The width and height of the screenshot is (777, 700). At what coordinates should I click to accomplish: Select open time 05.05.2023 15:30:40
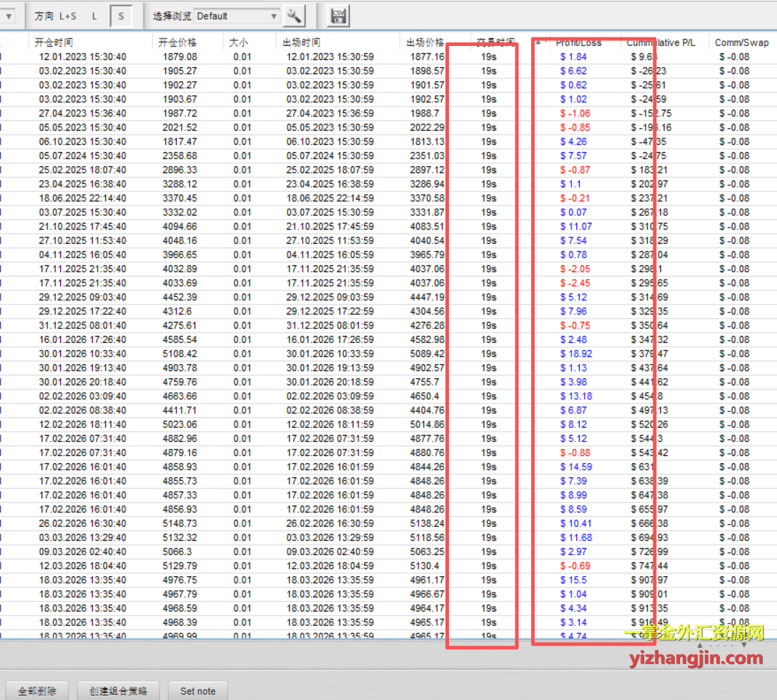pyautogui.click(x=82, y=127)
